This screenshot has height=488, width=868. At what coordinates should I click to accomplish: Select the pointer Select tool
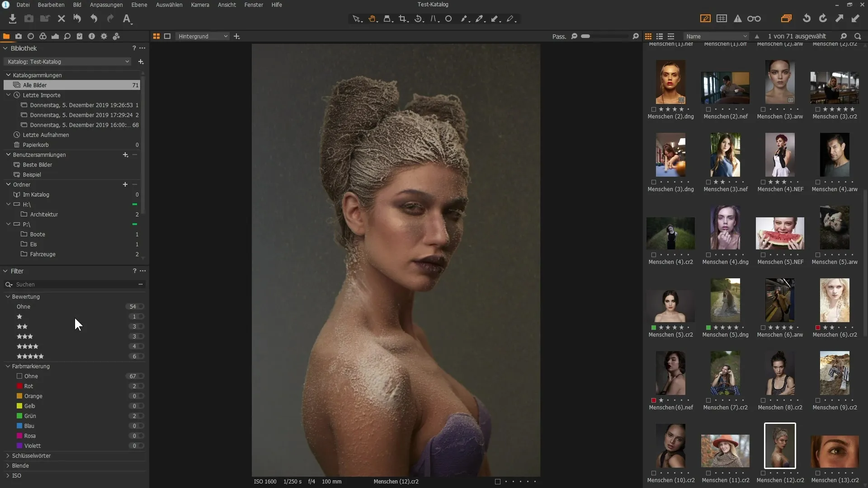point(357,19)
